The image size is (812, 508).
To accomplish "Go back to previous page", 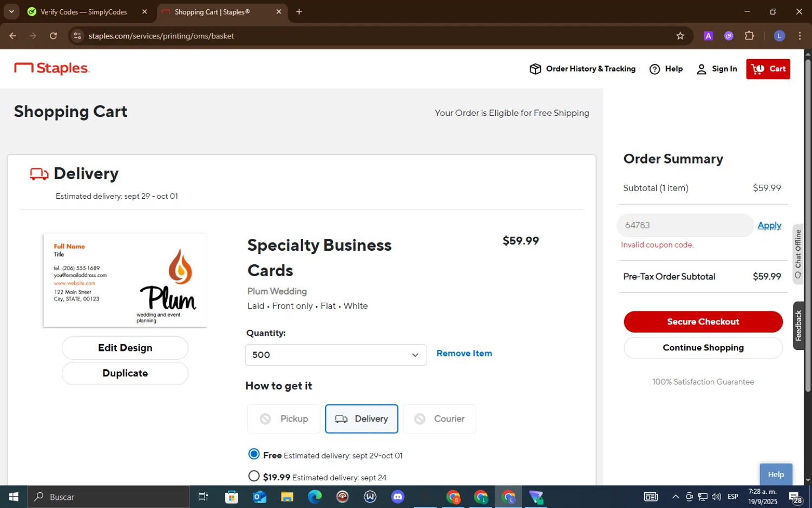I will (13, 36).
